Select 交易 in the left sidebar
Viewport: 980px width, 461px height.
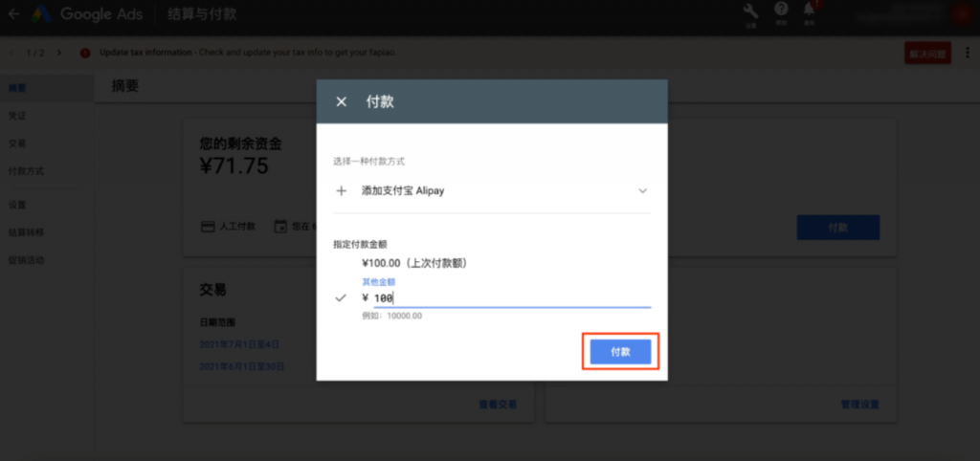[17, 143]
